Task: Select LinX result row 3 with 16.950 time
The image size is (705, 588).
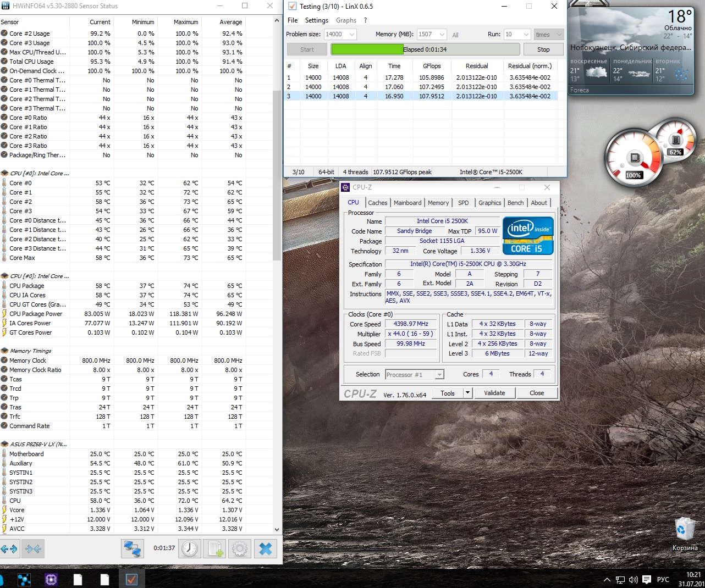Action: 421,96
